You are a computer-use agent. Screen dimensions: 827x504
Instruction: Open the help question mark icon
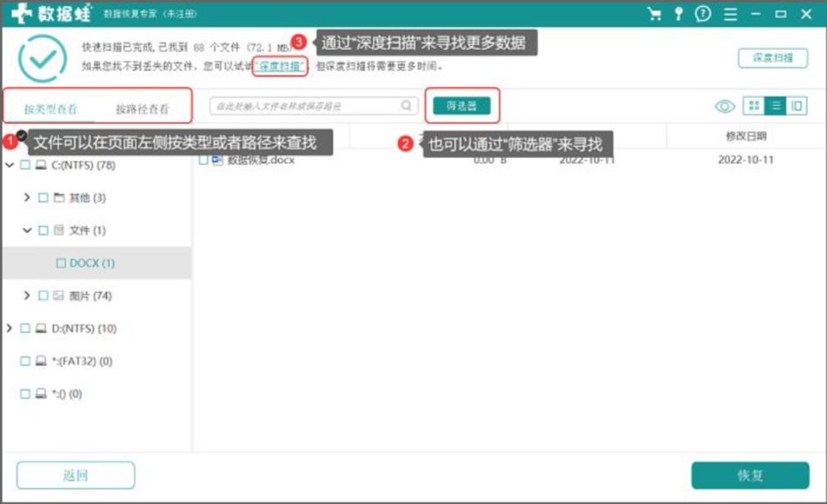[x=703, y=14]
